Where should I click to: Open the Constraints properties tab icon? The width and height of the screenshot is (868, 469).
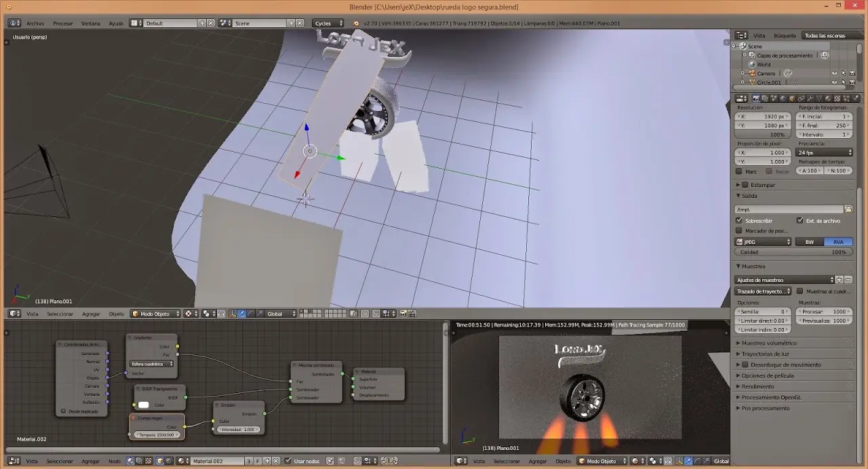(801, 98)
